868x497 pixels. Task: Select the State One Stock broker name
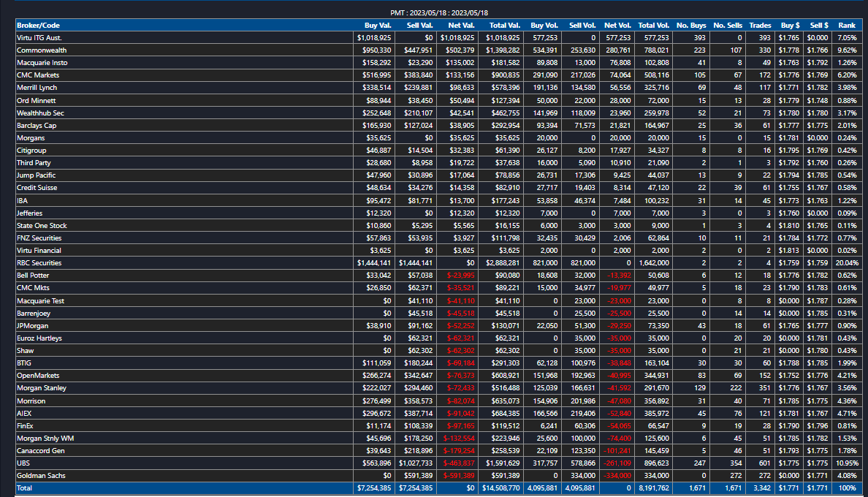point(42,226)
